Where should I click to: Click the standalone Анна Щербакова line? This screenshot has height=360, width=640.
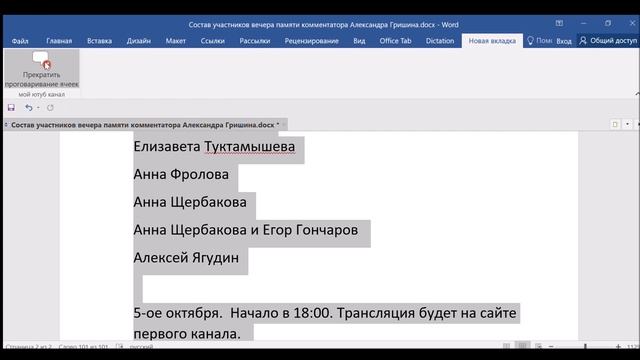190,202
